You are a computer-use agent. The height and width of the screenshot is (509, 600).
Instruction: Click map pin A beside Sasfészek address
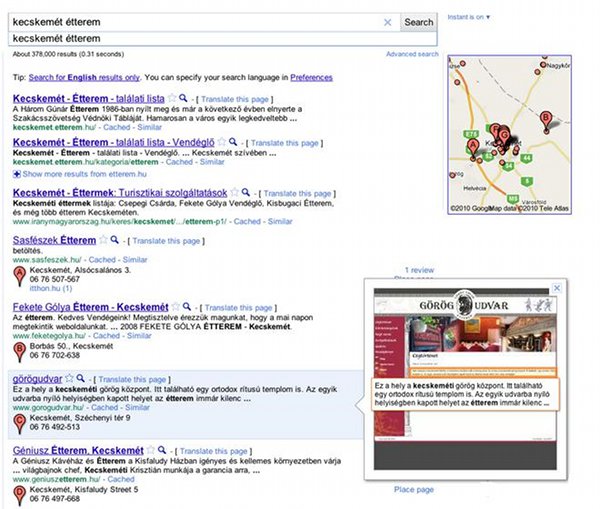(20, 276)
